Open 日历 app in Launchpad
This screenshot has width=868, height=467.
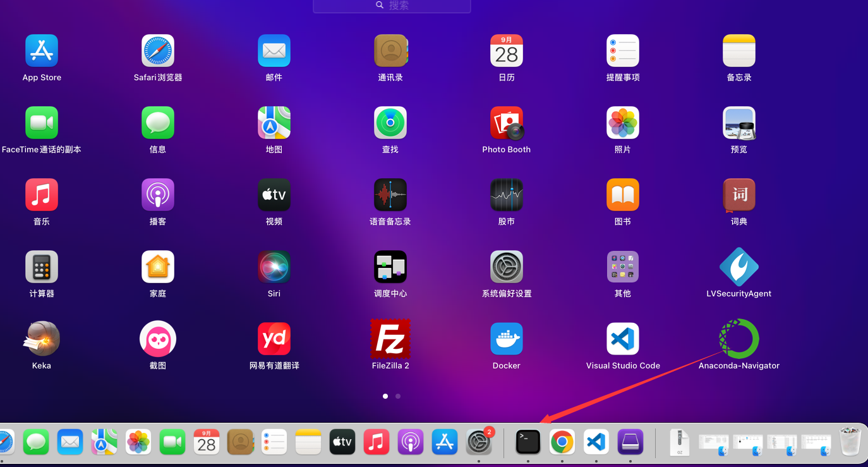507,51
